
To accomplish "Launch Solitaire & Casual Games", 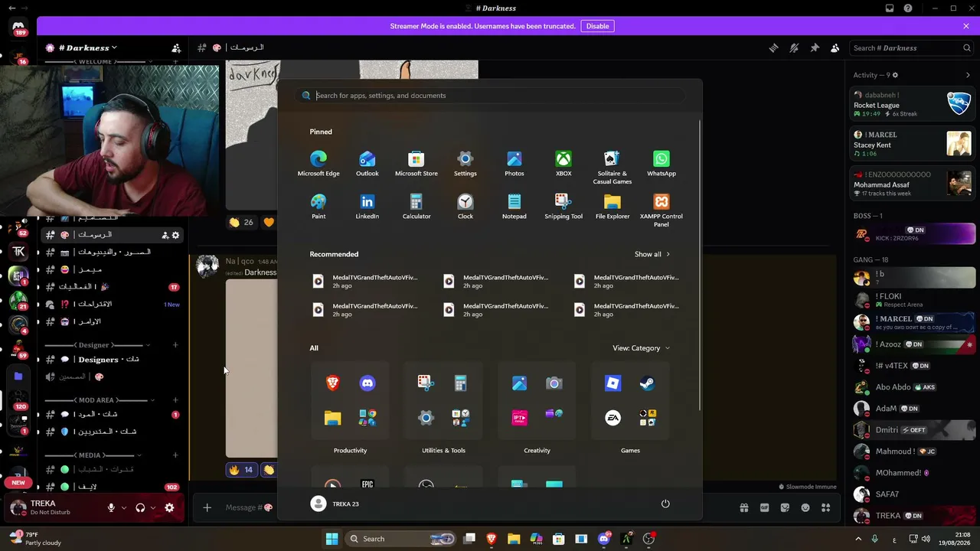I will pyautogui.click(x=612, y=168).
